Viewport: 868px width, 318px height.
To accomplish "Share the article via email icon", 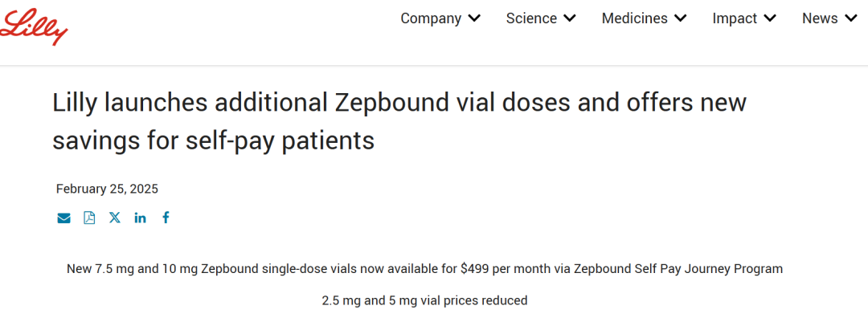I will pos(63,218).
